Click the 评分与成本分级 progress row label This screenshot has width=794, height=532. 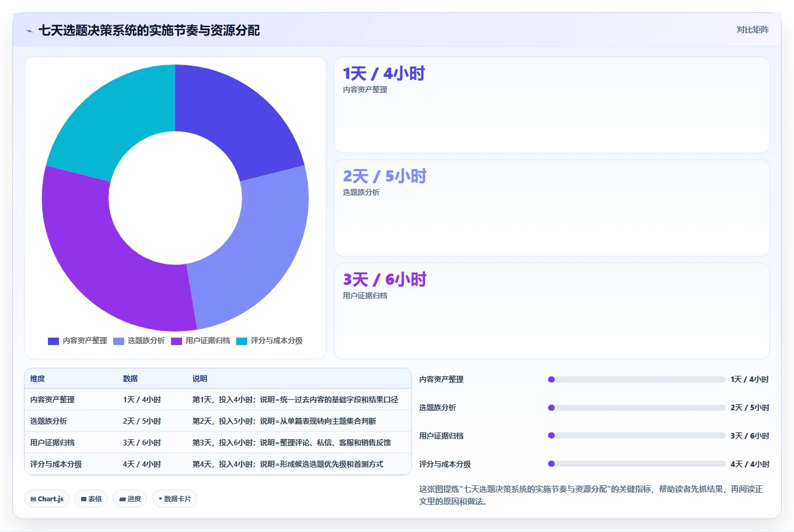pos(445,464)
